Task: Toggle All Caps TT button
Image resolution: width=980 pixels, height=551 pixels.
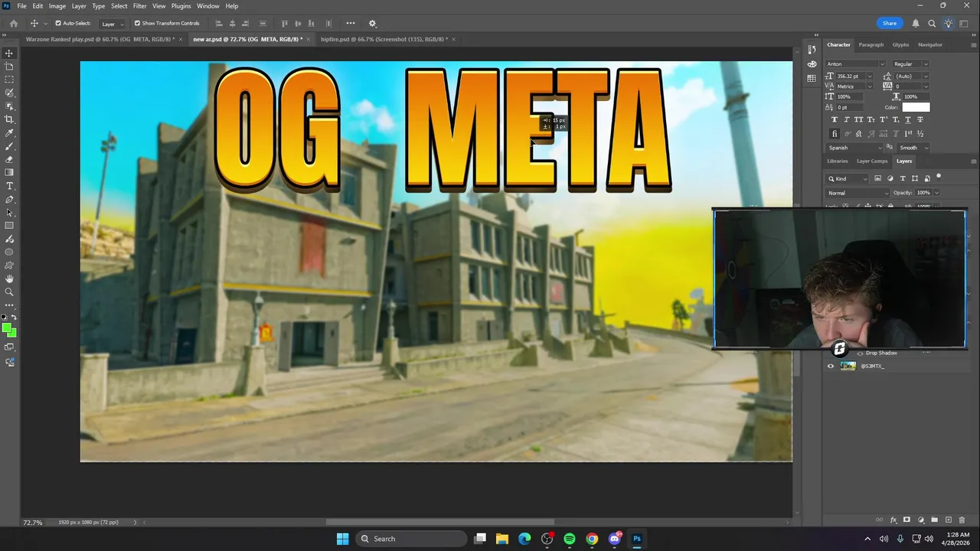Action: coord(858,119)
